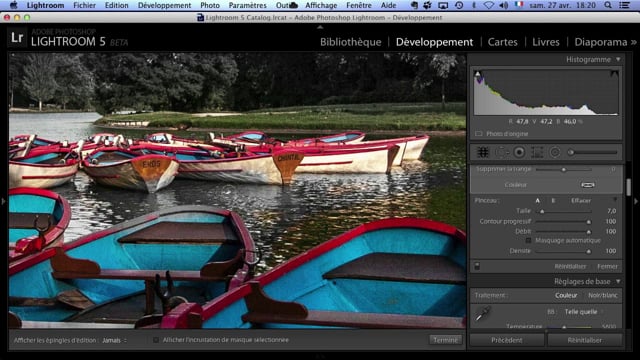Open the French flag input menu
The image size is (640, 360).
click(x=519, y=5)
